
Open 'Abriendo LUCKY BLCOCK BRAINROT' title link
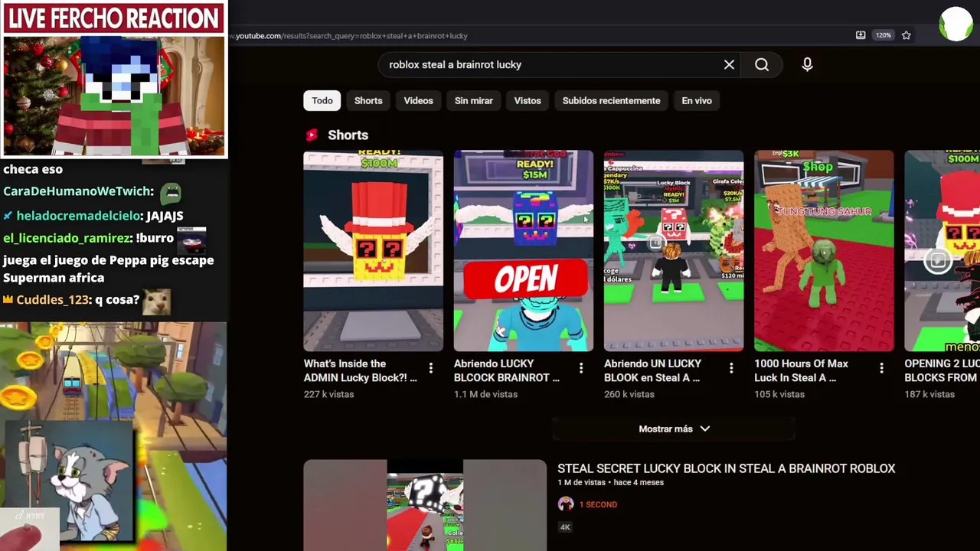507,370
